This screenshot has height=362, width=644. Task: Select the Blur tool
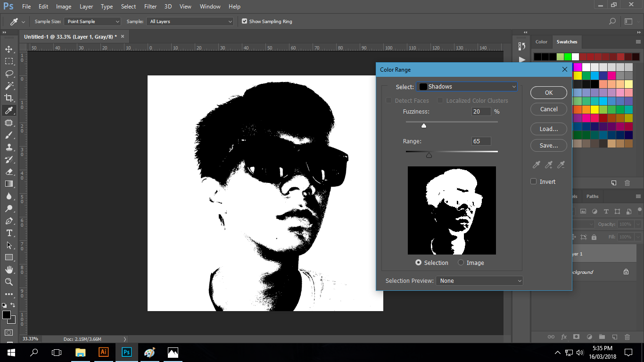(x=8, y=196)
